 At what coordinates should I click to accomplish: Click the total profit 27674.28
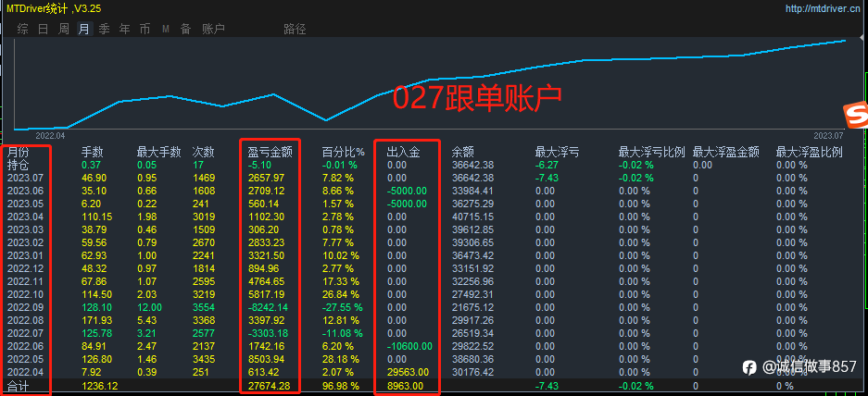[269, 386]
